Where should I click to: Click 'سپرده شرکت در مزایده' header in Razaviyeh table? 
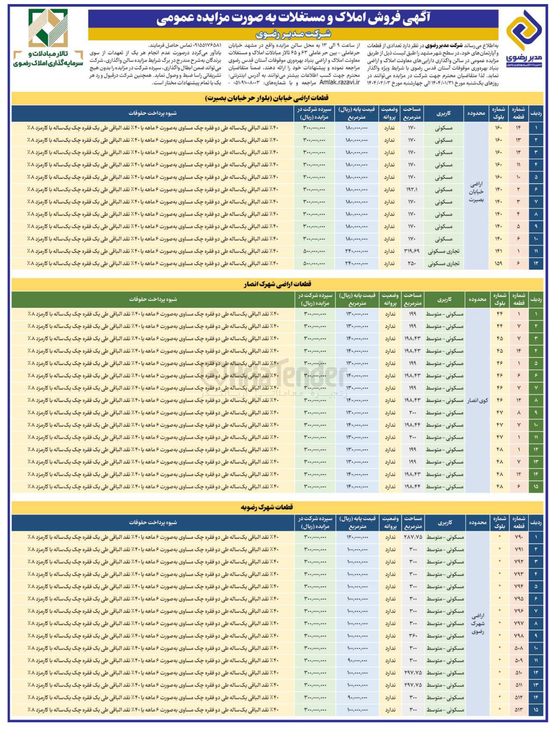(x=315, y=522)
